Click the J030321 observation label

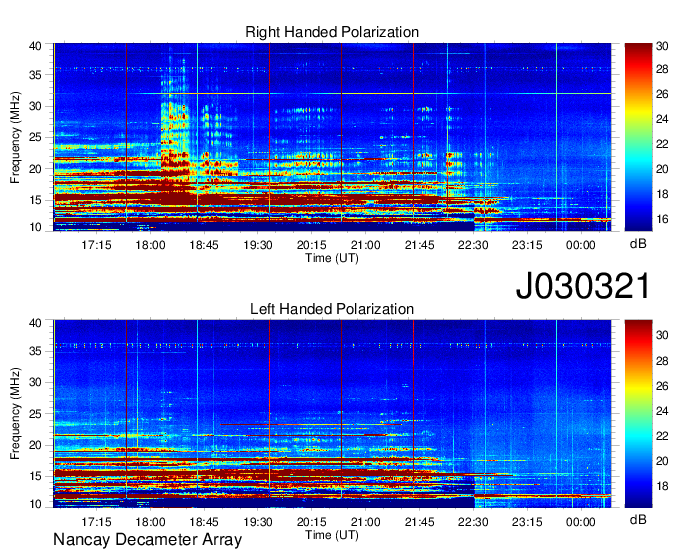pyautogui.click(x=583, y=286)
